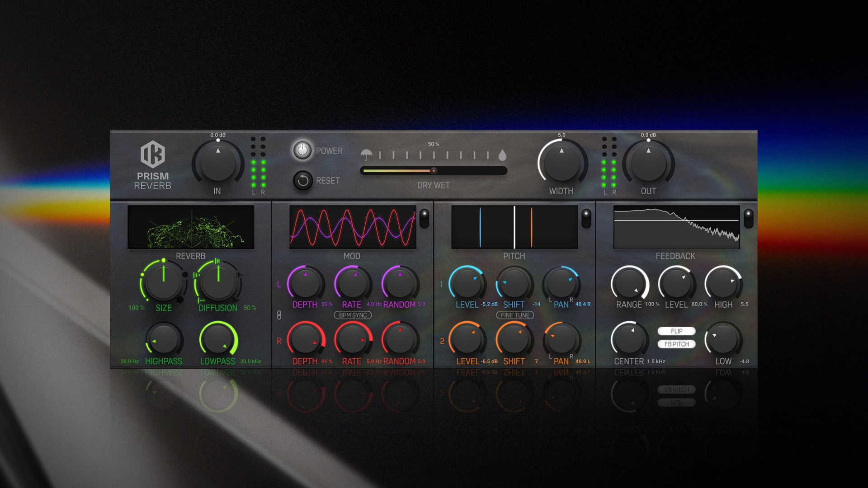Toggle the MOD section on/off switch
The width and height of the screenshot is (868, 488).
pyautogui.click(x=424, y=218)
